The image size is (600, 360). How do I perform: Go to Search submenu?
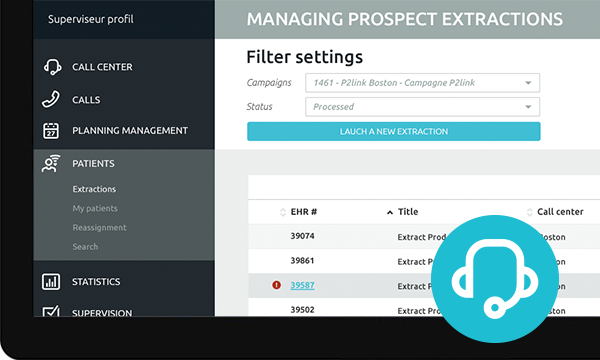tap(85, 246)
